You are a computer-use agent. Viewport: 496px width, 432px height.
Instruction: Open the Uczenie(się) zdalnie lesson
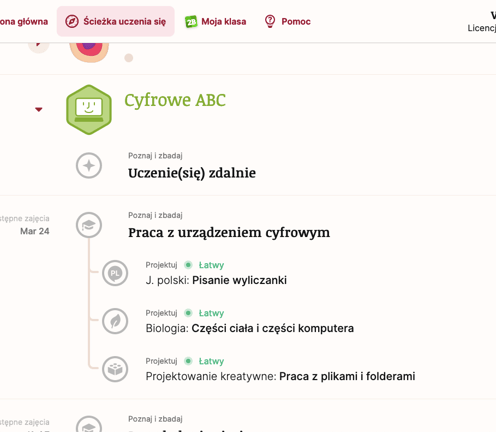click(x=192, y=173)
